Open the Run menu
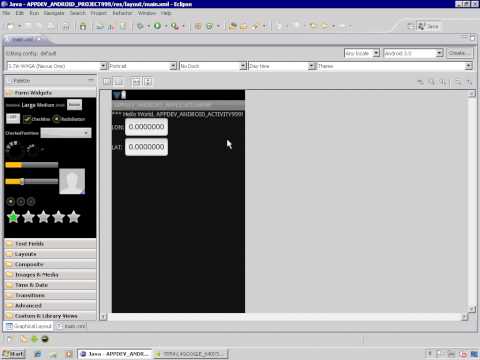Viewport: 480px width, 360px height. [x=34, y=13]
